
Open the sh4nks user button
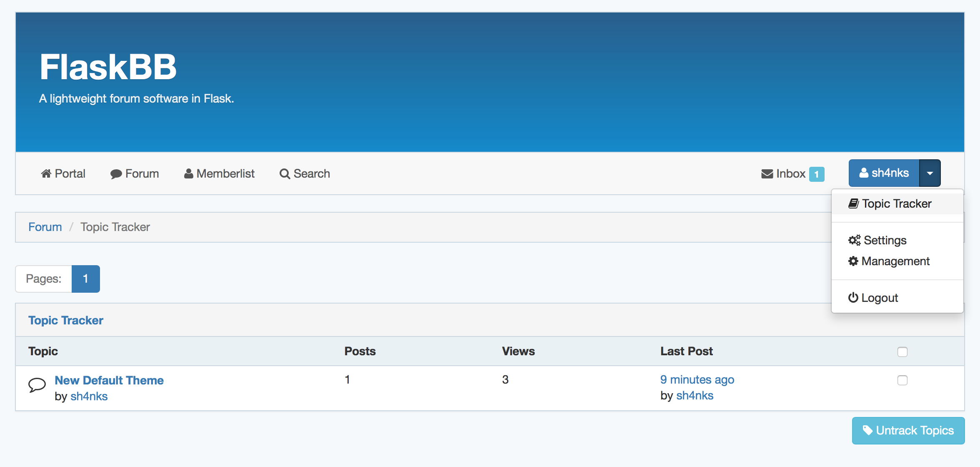pyautogui.click(x=884, y=173)
